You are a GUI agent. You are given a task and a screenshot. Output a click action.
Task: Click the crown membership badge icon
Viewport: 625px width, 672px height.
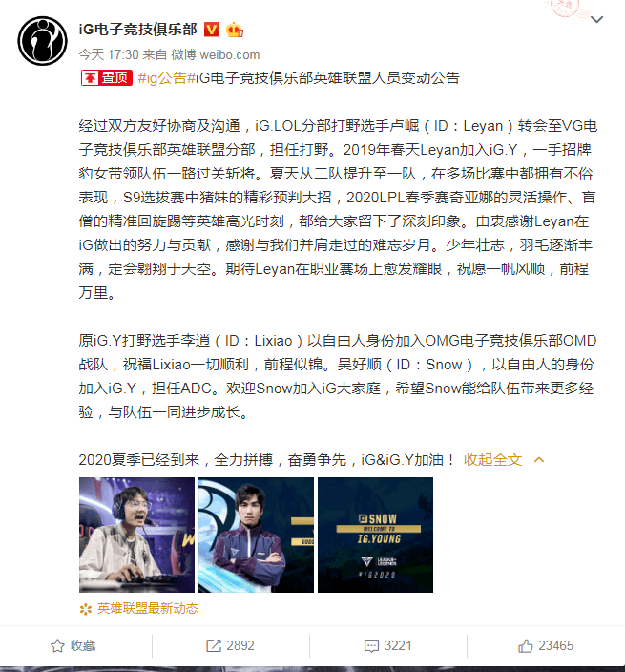tap(235, 30)
